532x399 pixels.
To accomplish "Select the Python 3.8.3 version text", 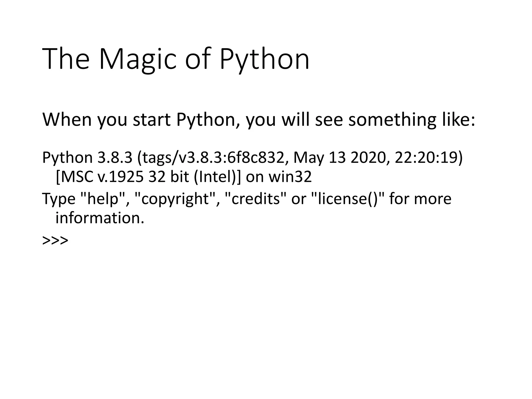I will pyautogui.click(x=87, y=158).
